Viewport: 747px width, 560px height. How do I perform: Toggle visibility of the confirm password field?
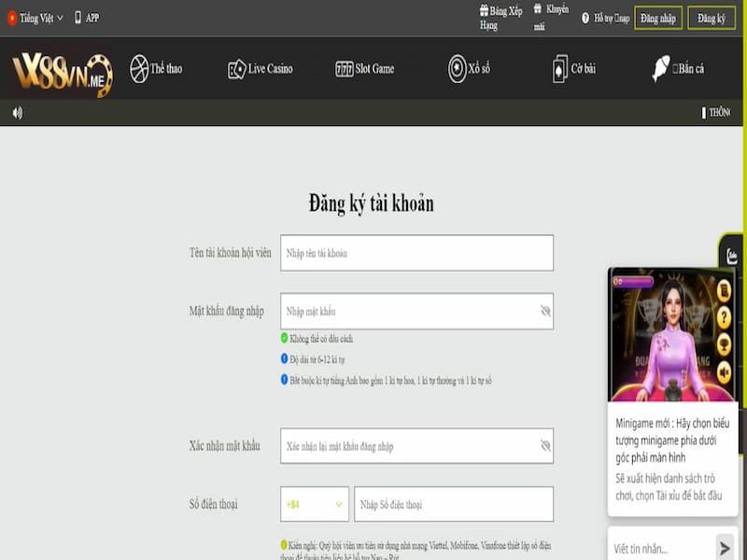pyautogui.click(x=545, y=446)
